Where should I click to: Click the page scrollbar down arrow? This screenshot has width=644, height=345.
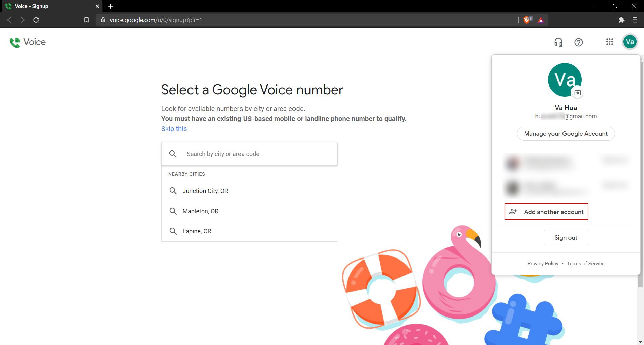(641, 342)
